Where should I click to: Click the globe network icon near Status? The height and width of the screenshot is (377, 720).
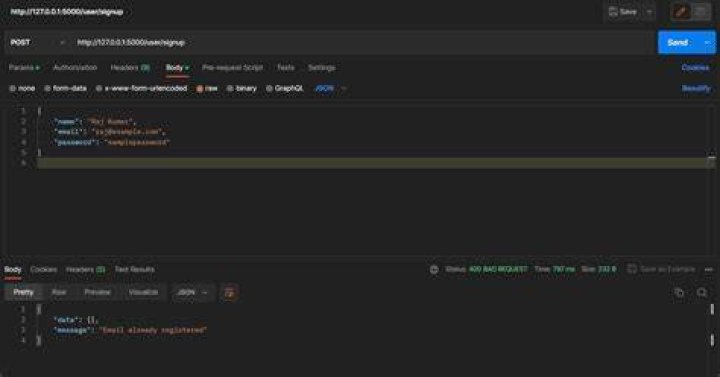[434, 270]
